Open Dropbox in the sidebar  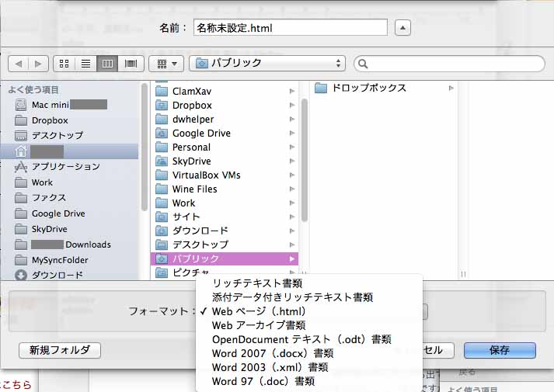click(50, 120)
